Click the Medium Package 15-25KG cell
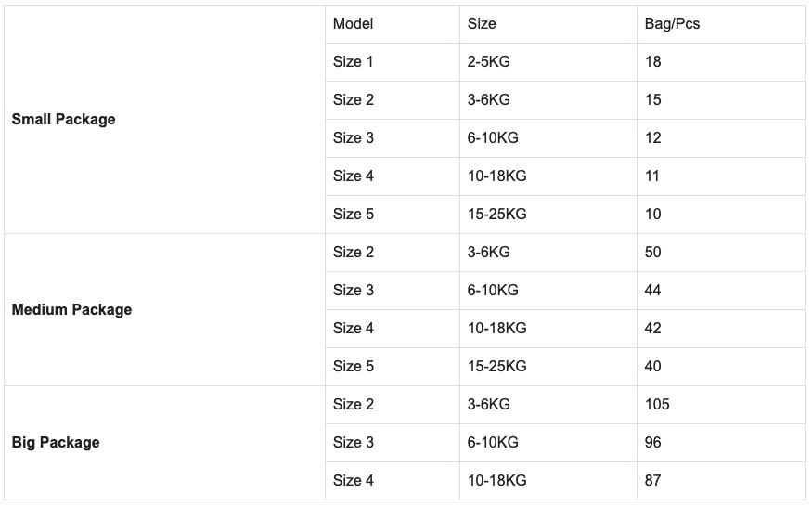812x507 pixels. [548, 367]
